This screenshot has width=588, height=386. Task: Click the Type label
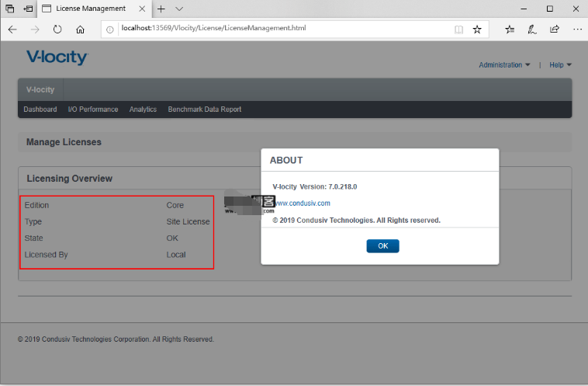33,221
